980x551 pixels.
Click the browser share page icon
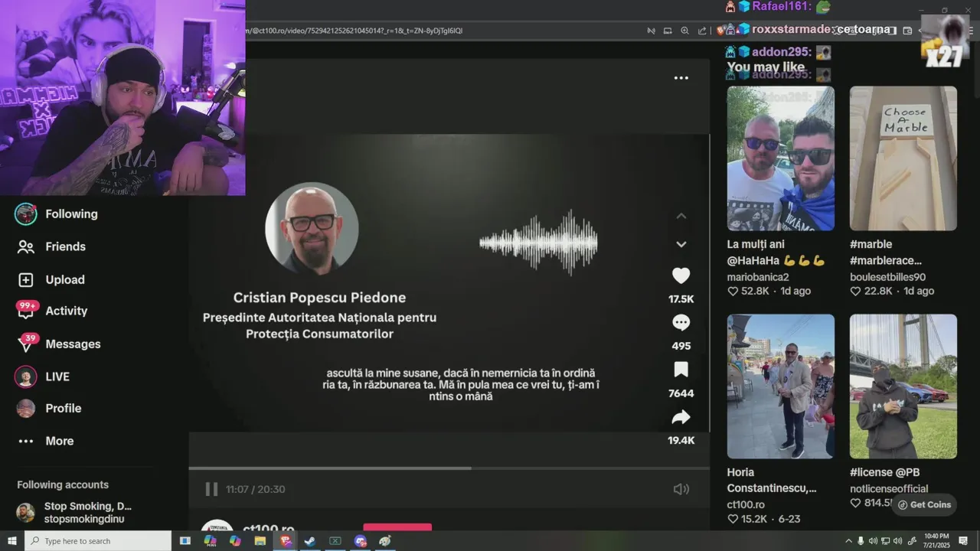702,31
